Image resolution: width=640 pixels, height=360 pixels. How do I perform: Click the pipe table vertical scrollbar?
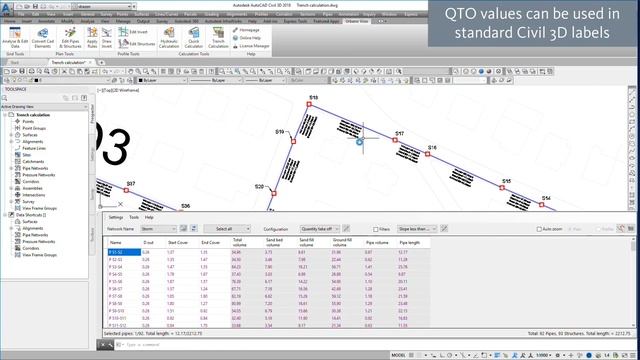[633, 282]
